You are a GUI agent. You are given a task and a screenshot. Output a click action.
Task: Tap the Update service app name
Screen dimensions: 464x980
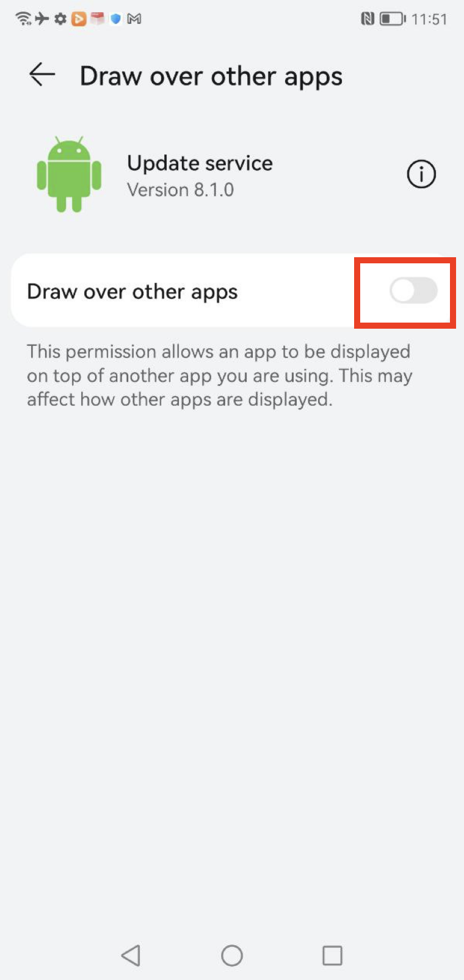coord(200,163)
